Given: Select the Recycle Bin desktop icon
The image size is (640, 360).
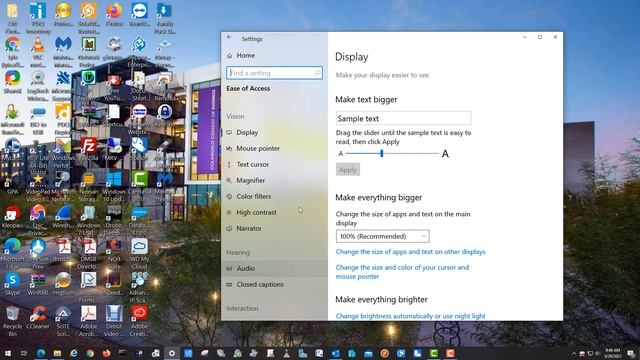Looking at the screenshot, I should click(12, 322).
